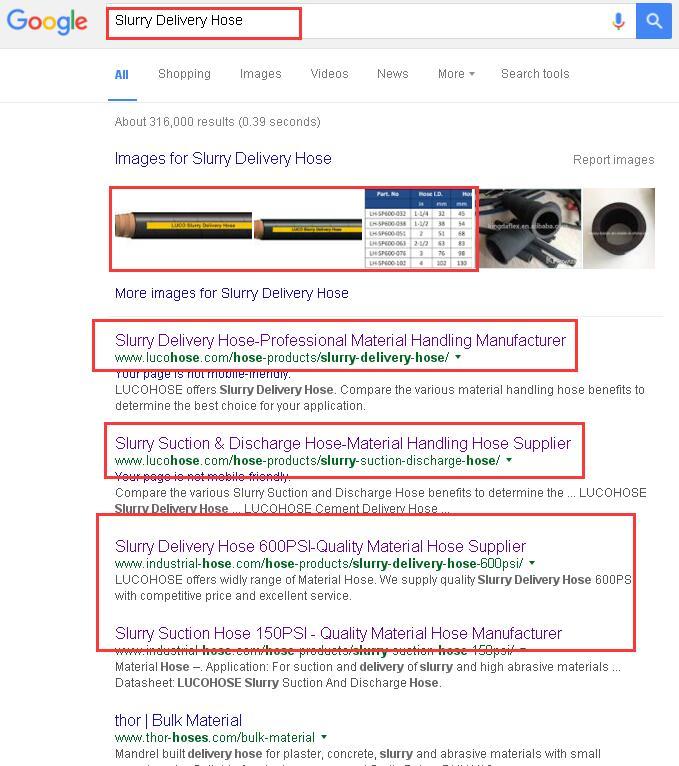Click the blue search magnifier button
Viewport: 679px width, 766px height.
pos(654,21)
